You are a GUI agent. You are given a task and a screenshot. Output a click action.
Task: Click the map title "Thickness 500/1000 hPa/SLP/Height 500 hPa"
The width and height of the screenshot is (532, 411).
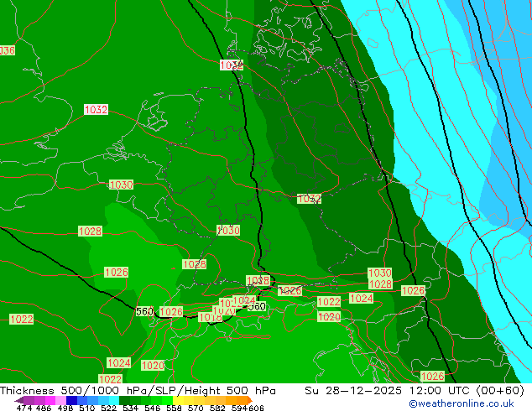[138, 391]
